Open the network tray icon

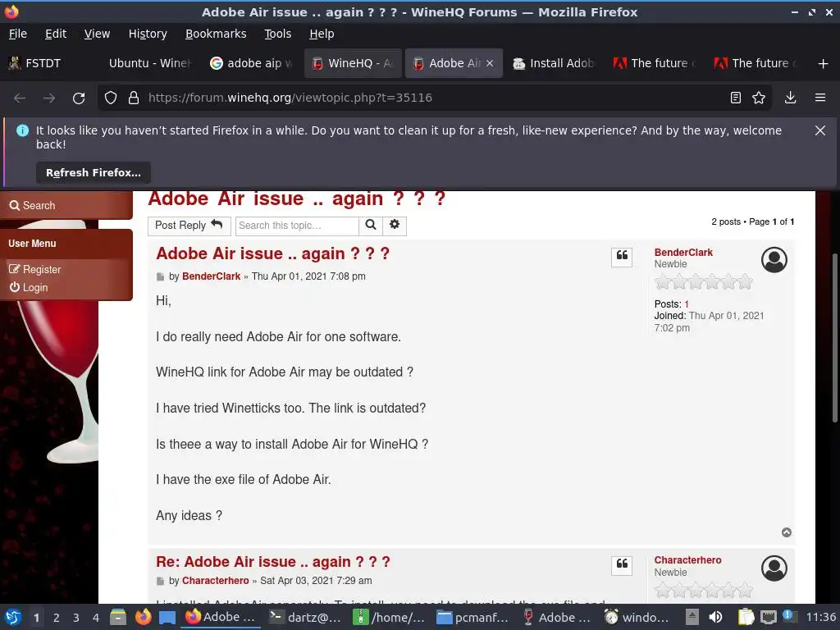(x=768, y=618)
